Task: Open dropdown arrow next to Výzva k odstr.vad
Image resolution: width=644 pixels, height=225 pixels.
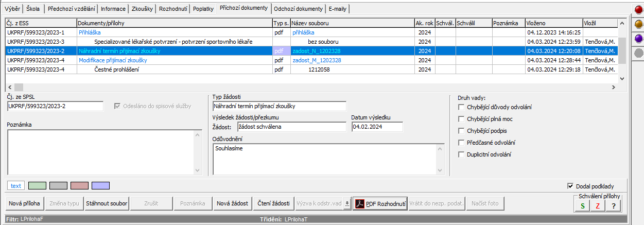Action: (347, 203)
